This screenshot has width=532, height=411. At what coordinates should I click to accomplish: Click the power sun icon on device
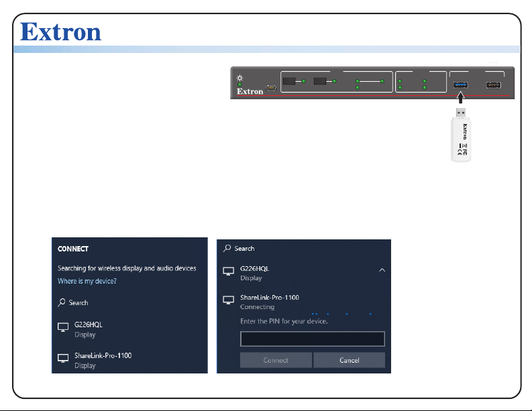point(240,78)
